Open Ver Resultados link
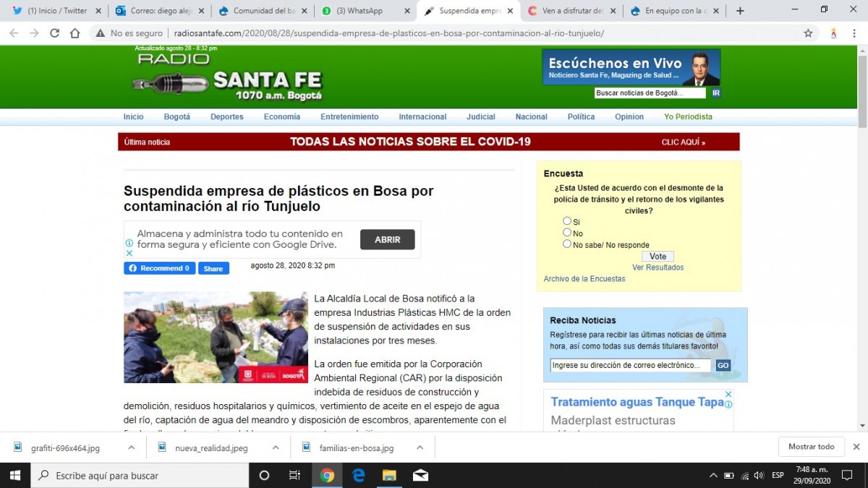Screen dimensions: 868x488 [x=658, y=267]
